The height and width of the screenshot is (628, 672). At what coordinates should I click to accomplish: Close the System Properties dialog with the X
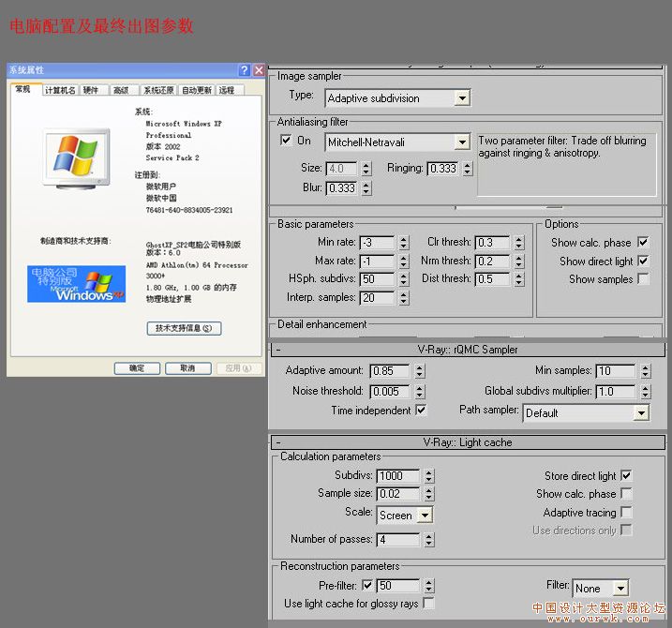pyautogui.click(x=258, y=70)
